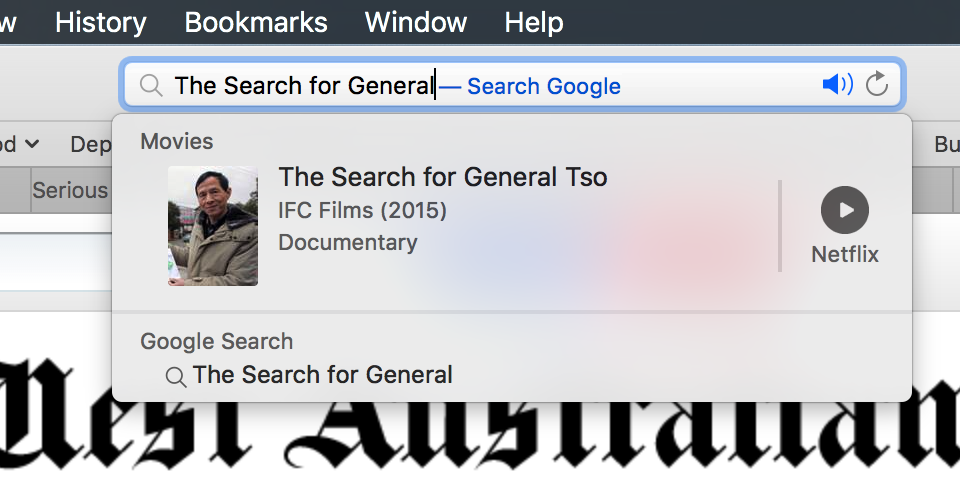
Task: Focus the address bar text field
Action: (x=512, y=84)
